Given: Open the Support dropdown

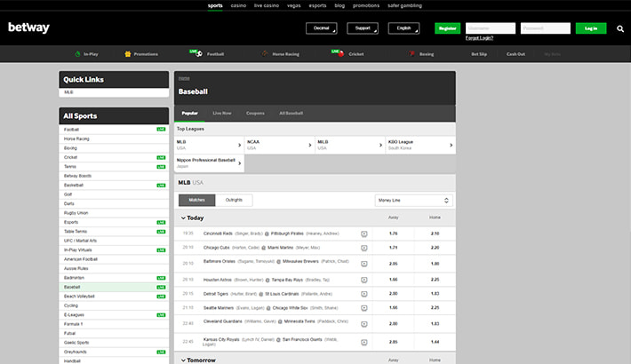Looking at the screenshot, I should [x=363, y=28].
